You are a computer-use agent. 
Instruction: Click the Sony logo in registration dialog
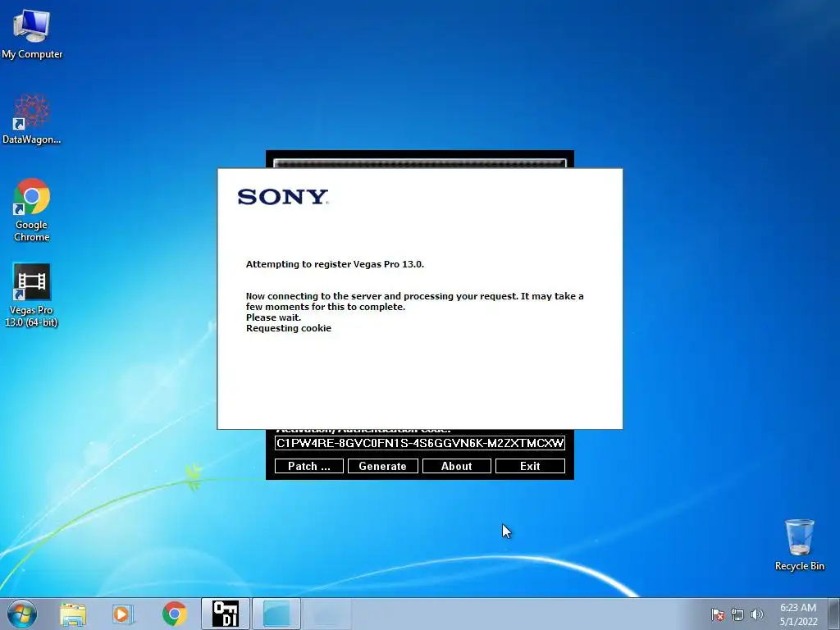283,197
